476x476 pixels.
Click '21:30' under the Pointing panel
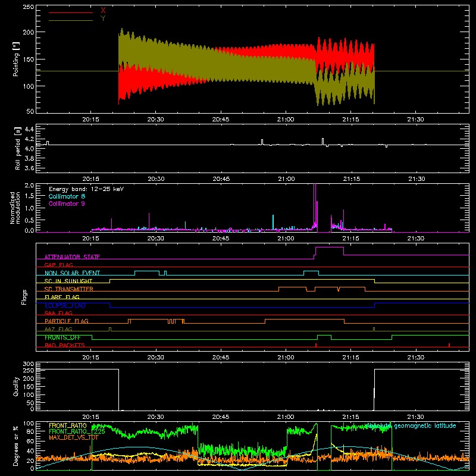415,120
